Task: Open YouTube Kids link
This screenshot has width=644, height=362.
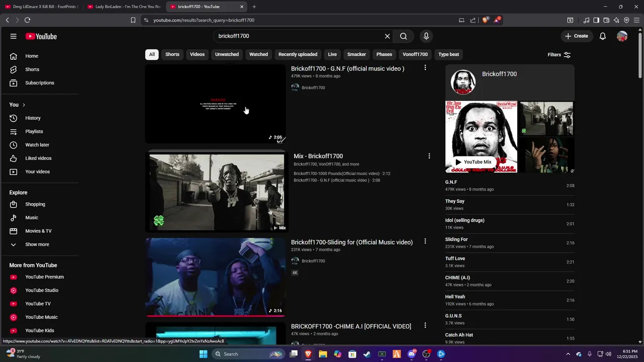Action: point(41,331)
